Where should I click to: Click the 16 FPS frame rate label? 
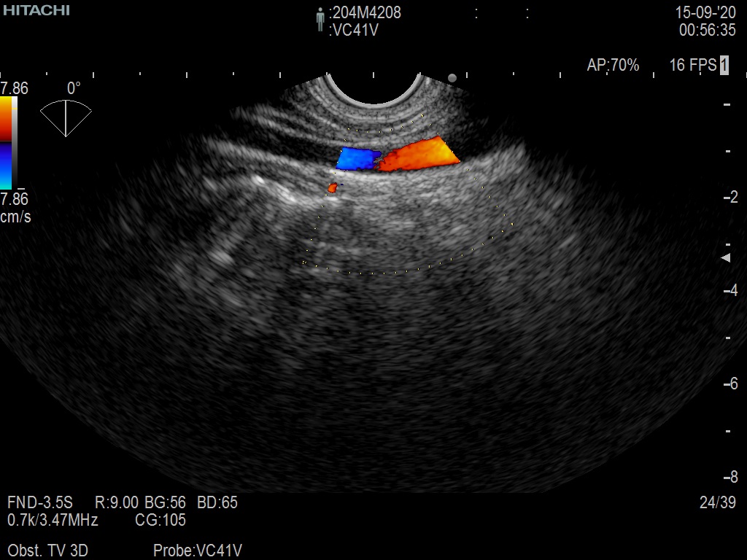click(692, 66)
